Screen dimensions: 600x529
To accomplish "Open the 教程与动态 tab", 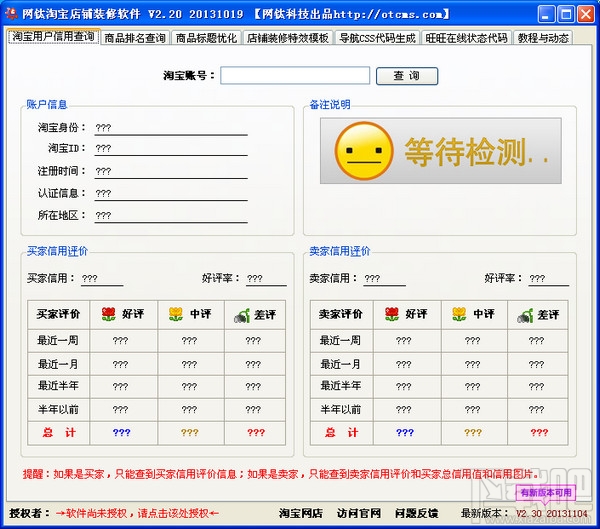I will point(543,38).
